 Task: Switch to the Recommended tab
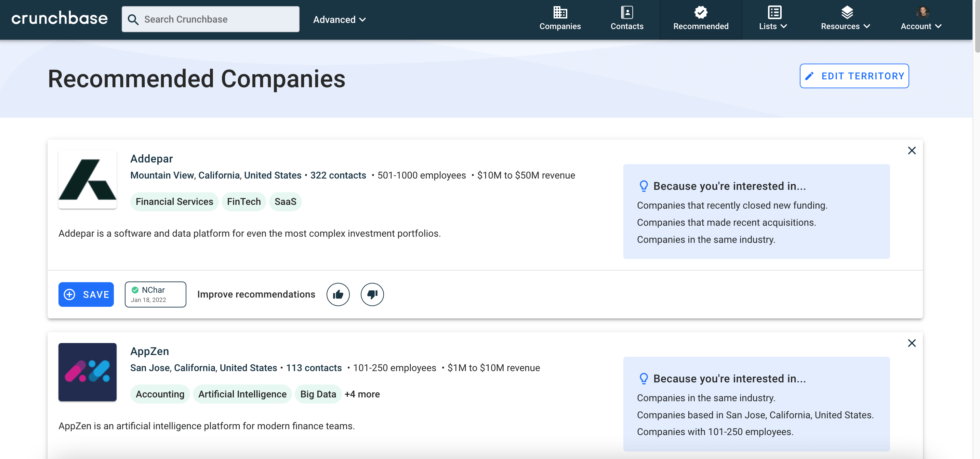pyautogui.click(x=700, y=19)
